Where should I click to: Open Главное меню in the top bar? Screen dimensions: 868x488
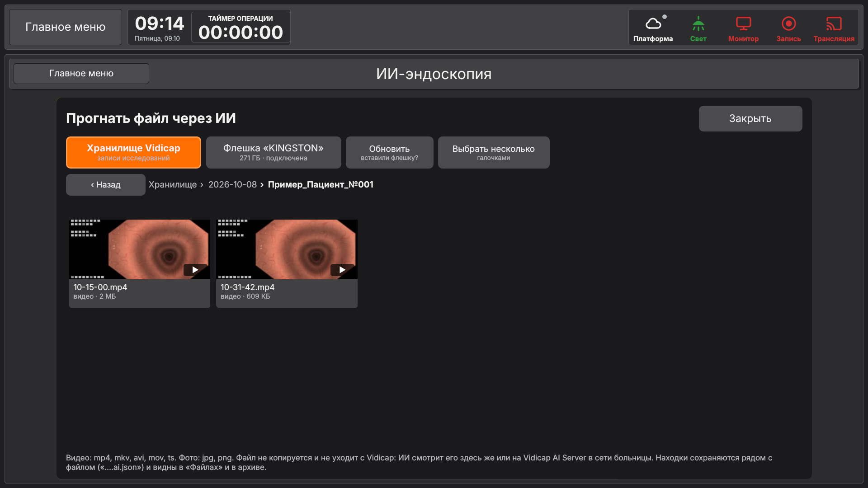click(x=66, y=27)
